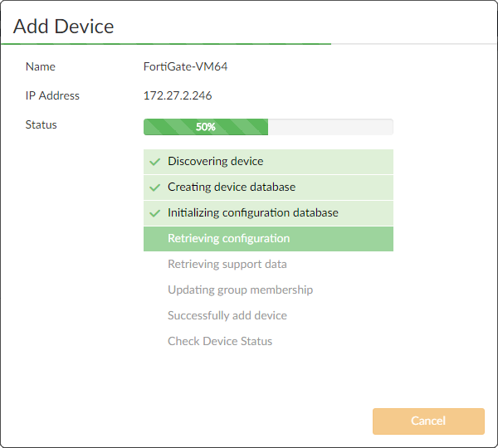The width and height of the screenshot is (498, 448).
Task: Select the Discovering device step text
Action: pos(215,162)
